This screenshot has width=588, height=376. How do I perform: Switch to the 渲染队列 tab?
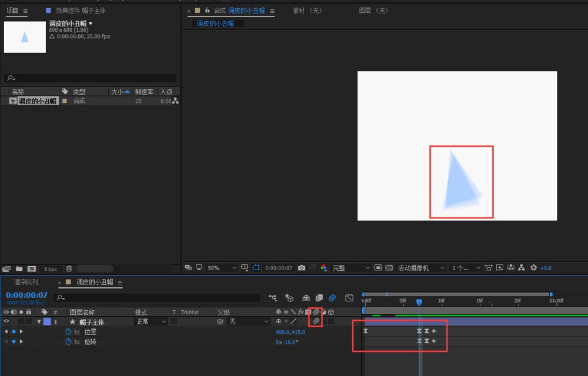[x=26, y=282]
